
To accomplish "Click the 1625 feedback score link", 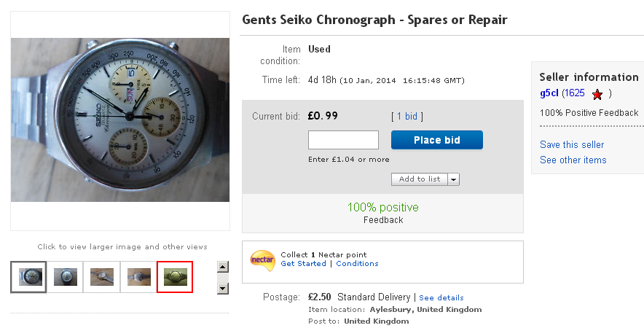I will tap(574, 93).
